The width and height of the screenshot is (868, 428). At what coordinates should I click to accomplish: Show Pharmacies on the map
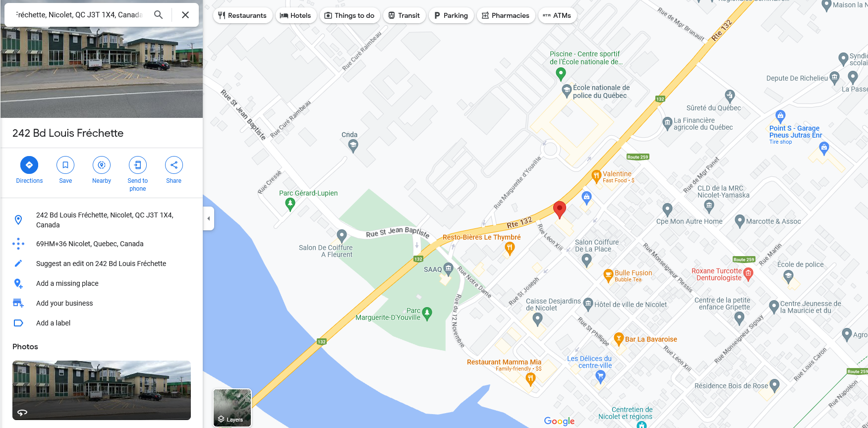point(506,15)
